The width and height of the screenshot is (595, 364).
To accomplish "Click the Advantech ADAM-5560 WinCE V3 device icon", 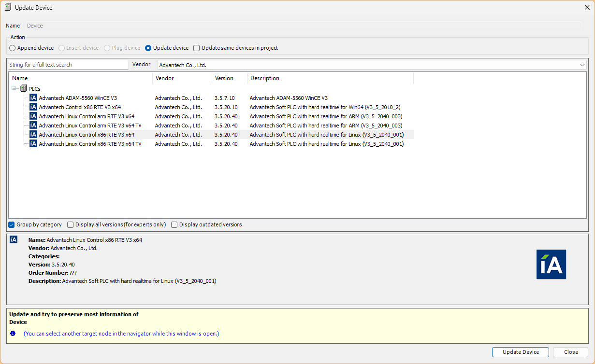I will (x=33, y=98).
